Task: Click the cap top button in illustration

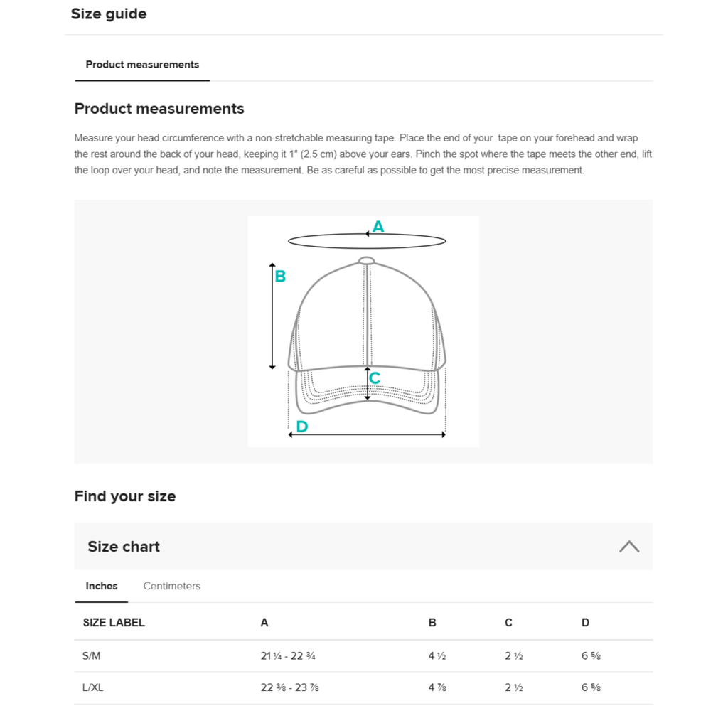Action: 367,260
